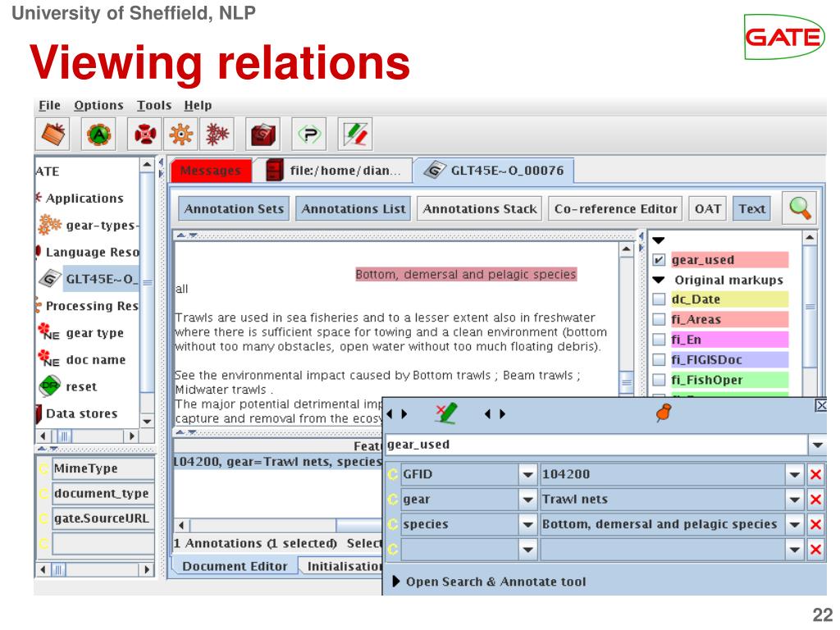840x630 pixels.
Task: Click the red X on the empty feature row
Action: tap(815, 549)
